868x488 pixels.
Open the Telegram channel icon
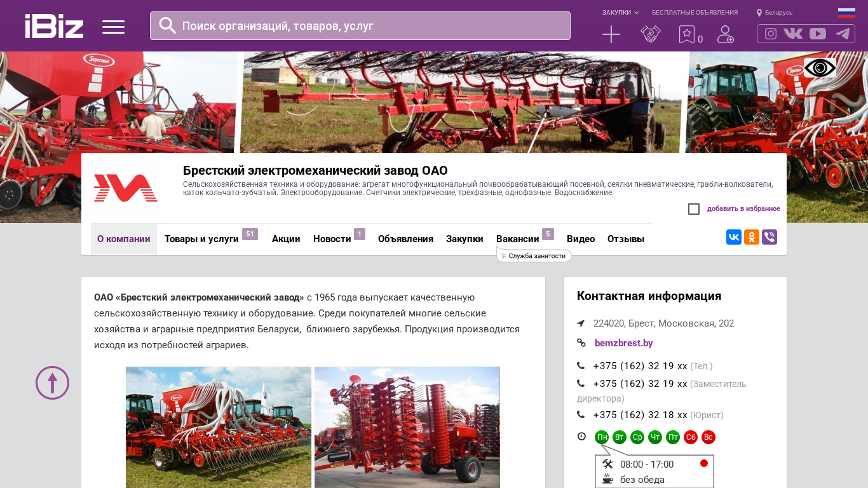pyautogui.click(x=843, y=34)
